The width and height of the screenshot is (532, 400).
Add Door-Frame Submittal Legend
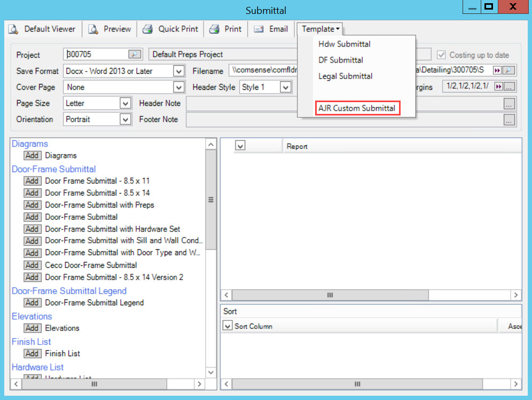point(32,303)
